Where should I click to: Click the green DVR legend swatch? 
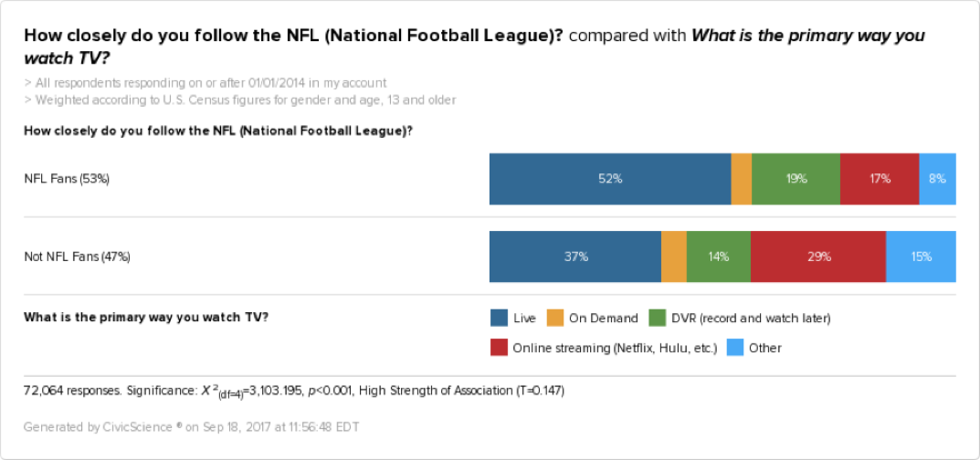[658, 318]
